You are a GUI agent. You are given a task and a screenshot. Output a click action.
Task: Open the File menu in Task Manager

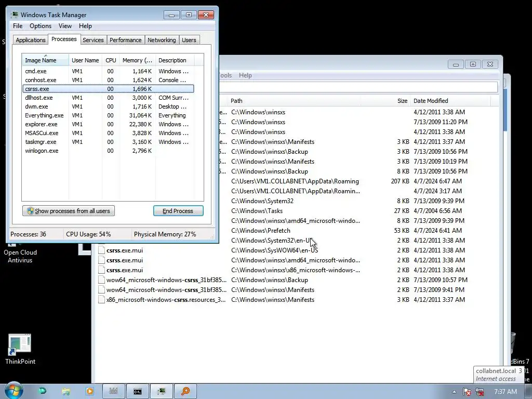(18, 26)
